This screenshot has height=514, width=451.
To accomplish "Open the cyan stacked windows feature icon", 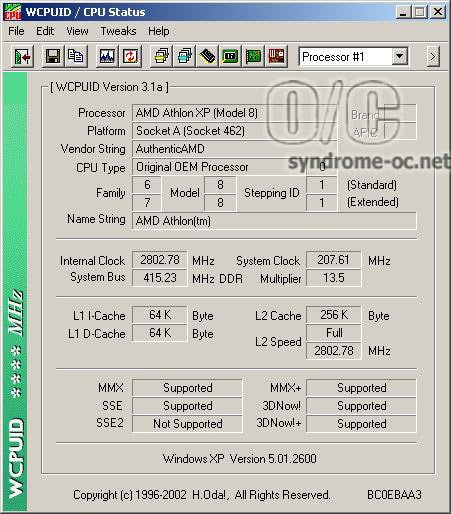I will click(185, 57).
